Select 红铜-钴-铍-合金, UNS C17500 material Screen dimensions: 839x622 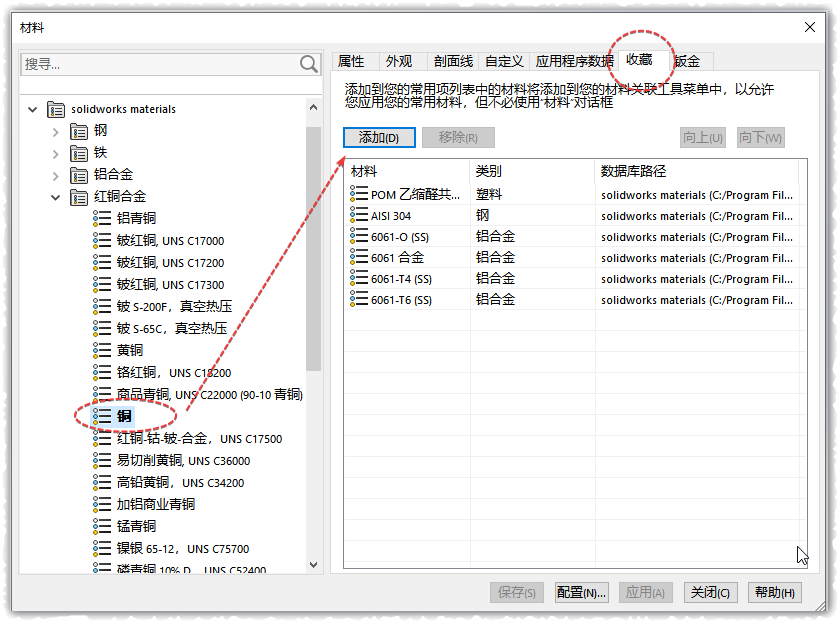point(199,439)
